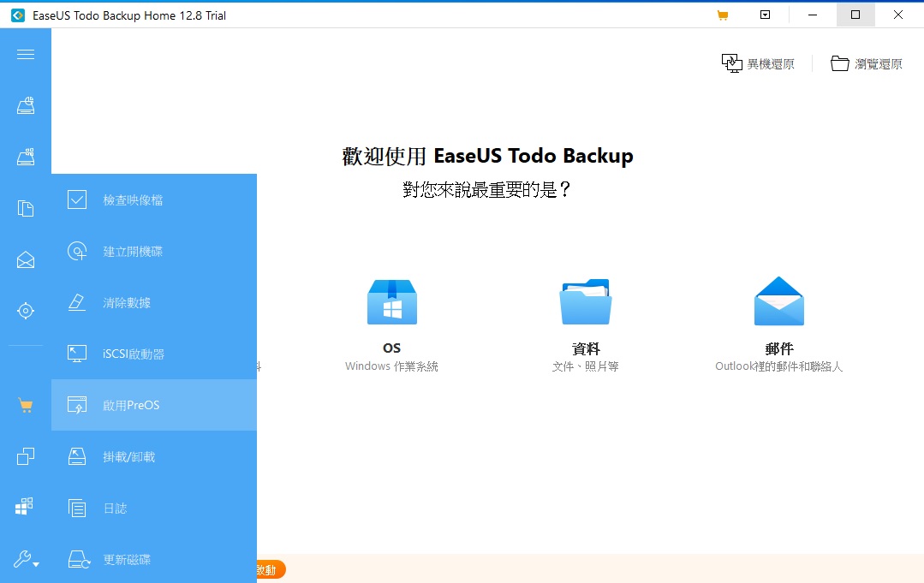Open Tools wrench dropdown in sidebar
Image resolution: width=924 pixels, height=583 pixels.
(x=26, y=559)
